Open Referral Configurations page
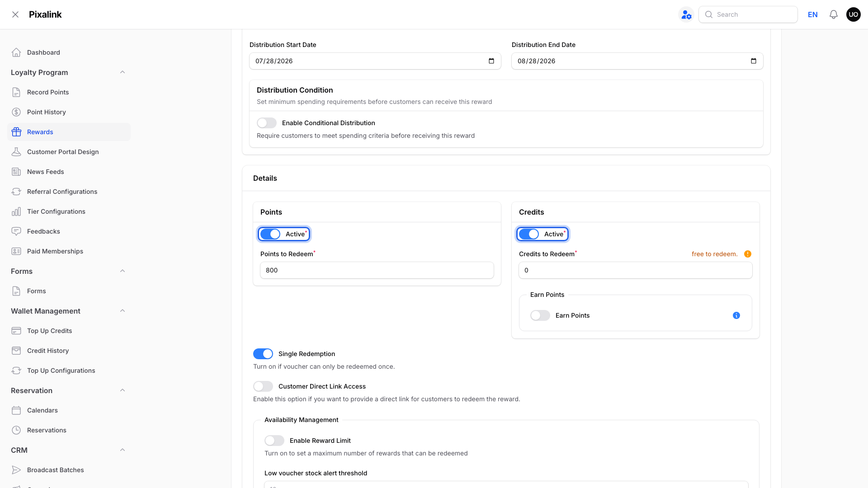 tap(69, 192)
